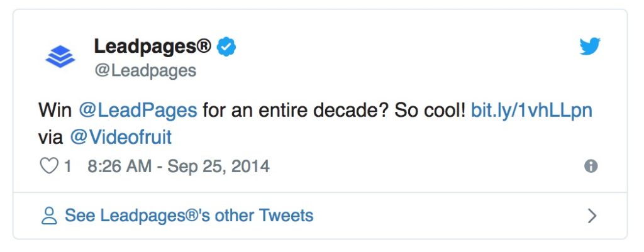Viewport: 644px width, 252px height.
Task: Click the word 'via' before Videofruit
Action: click(x=50, y=138)
